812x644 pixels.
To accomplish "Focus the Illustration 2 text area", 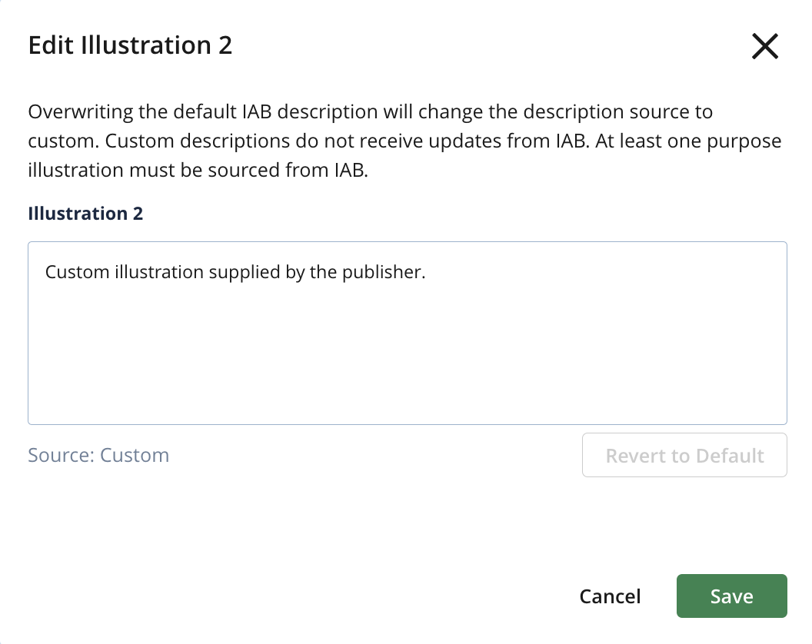I will (x=407, y=346).
